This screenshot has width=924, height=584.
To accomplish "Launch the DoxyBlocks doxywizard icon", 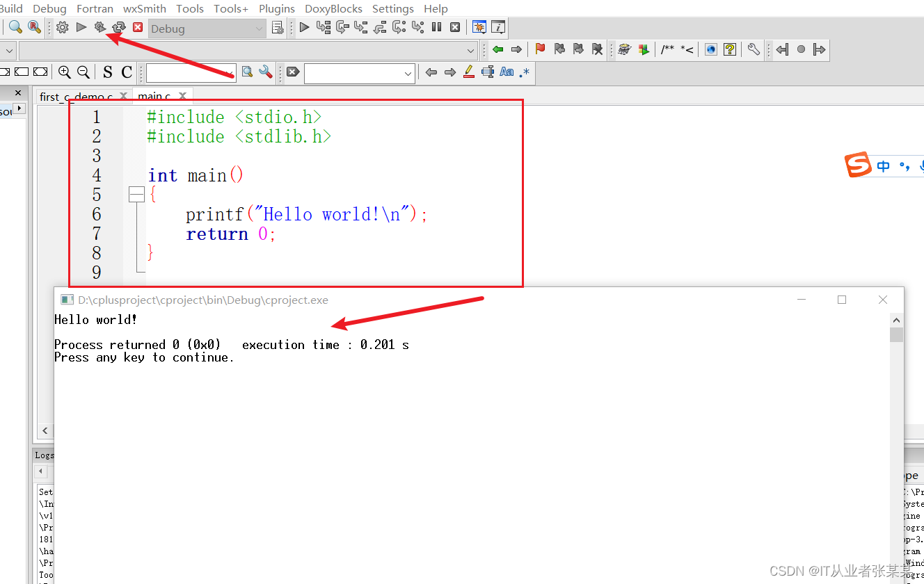I will pos(624,49).
